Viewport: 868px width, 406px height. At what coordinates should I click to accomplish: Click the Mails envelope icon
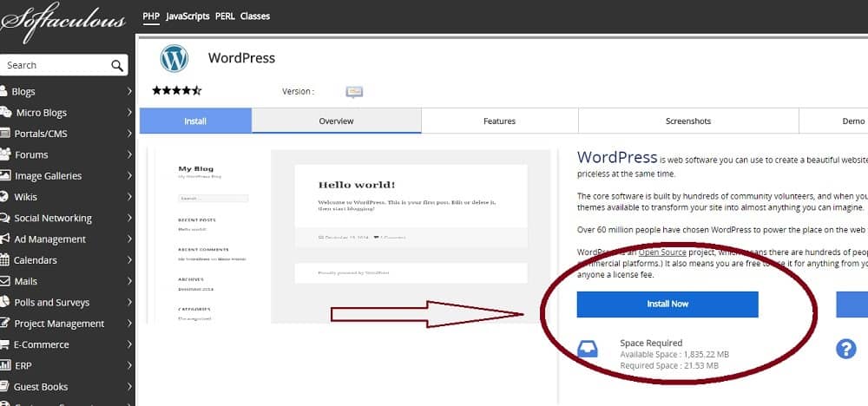[x=5, y=281]
